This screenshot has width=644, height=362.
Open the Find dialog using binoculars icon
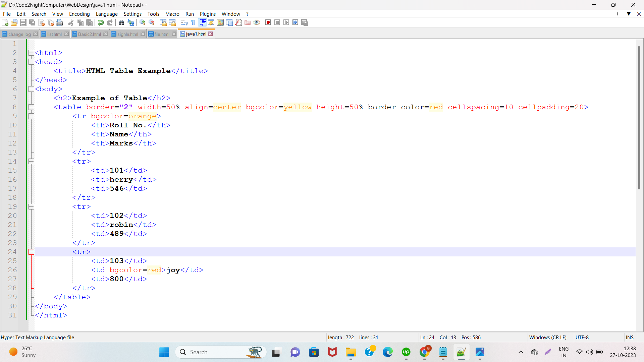tap(121, 22)
